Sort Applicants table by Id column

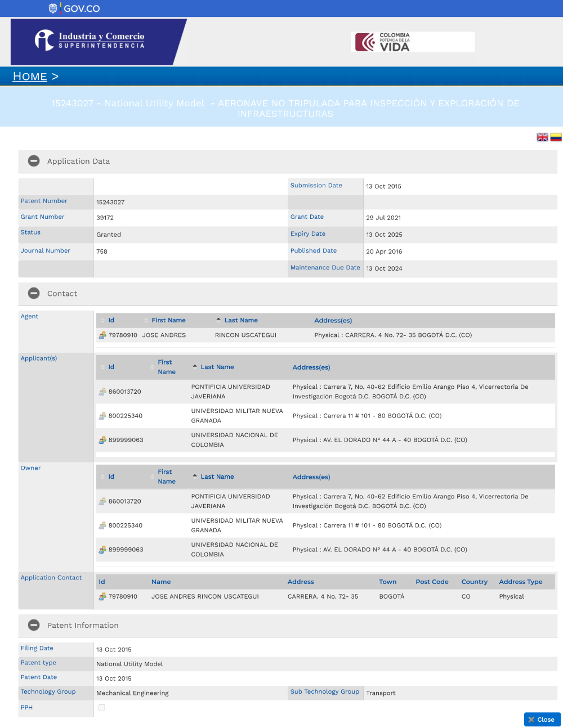pyautogui.click(x=111, y=367)
